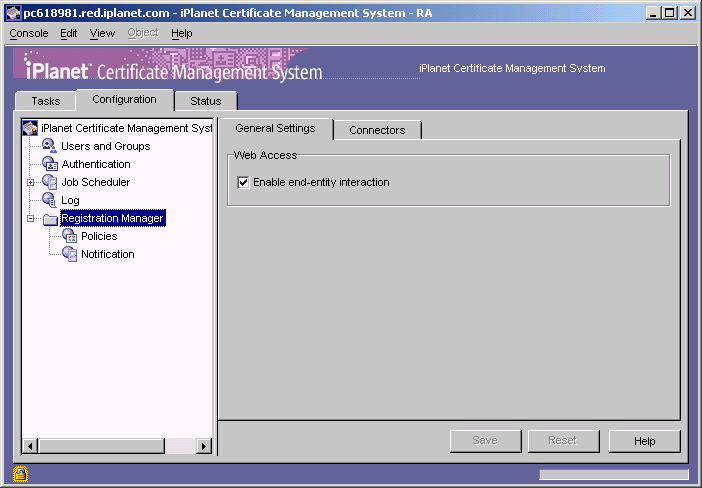
Task: Select Policies under Registration Manager
Action: click(99, 236)
